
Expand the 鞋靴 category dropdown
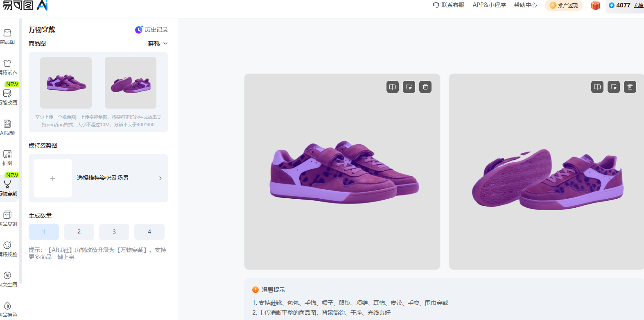158,43
